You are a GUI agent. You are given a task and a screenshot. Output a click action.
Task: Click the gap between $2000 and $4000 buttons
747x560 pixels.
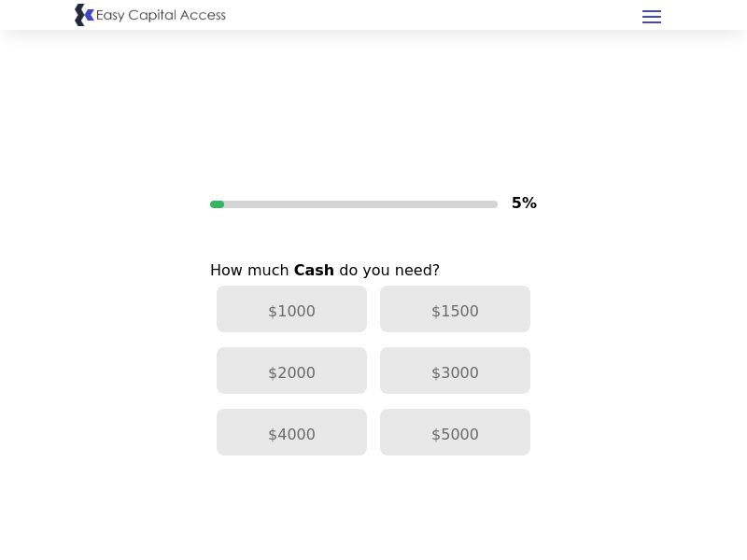coord(291,401)
